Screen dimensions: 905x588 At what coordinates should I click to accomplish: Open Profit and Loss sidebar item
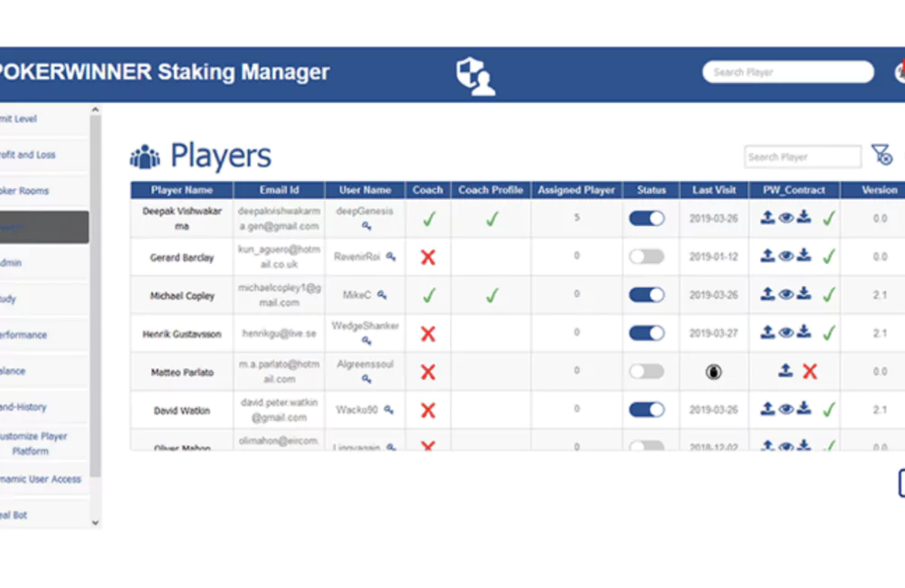tap(43, 155)
